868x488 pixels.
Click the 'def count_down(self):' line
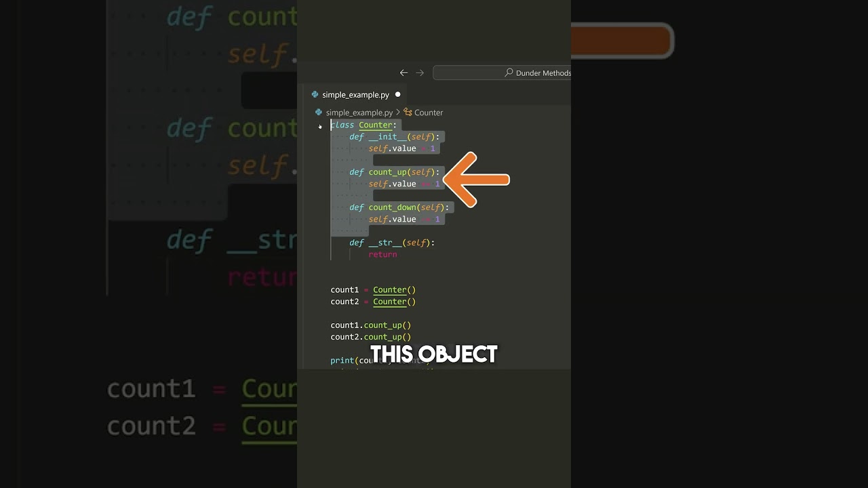pos(399,207)
